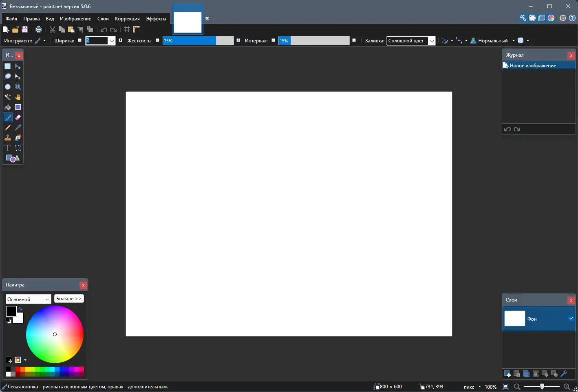
Task: Toggle Tools window visibility at top right
Action: click(523, 18)
